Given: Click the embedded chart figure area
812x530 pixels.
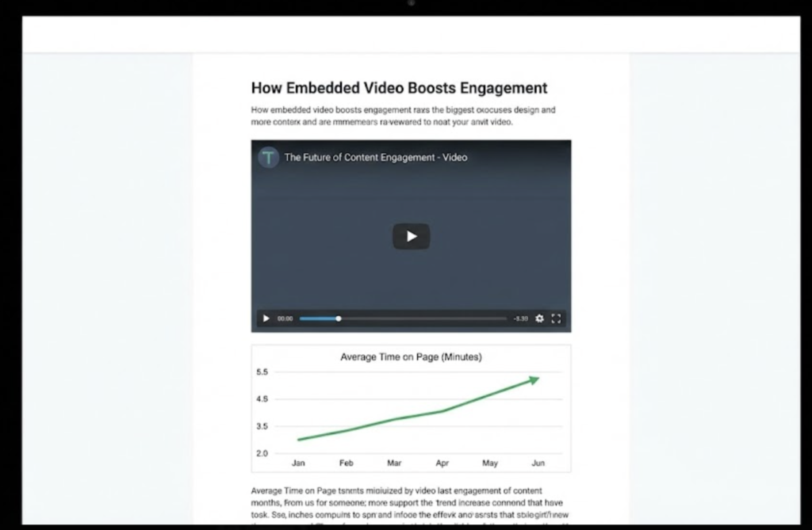Looking at the screenshot, I should click(410, 407).
